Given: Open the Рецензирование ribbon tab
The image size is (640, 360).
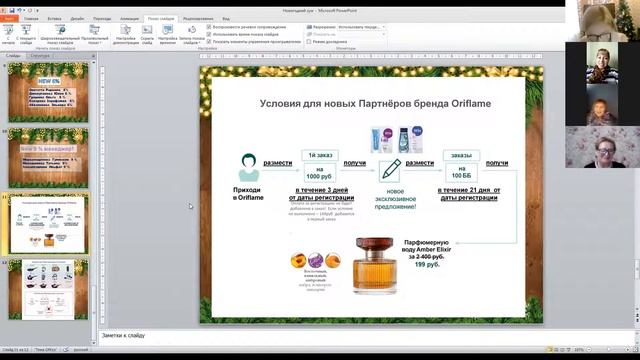Looking at the screenshot, I should (x=198, y=19).
